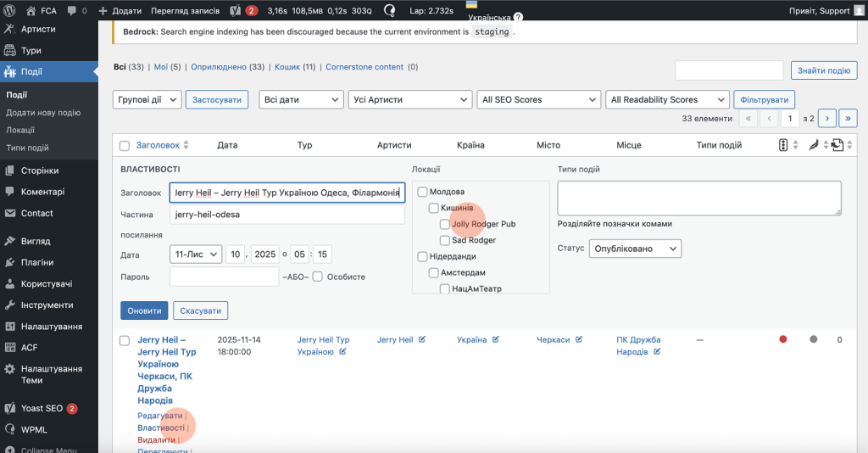This screenshot has width=868, height=453.
Task: Click the Заголовок title input field
Action: [287, 193]
